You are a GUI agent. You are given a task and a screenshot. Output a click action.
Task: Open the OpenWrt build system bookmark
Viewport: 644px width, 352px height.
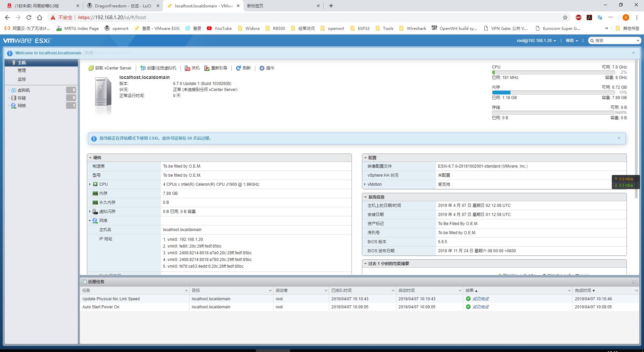coord(454,28)
